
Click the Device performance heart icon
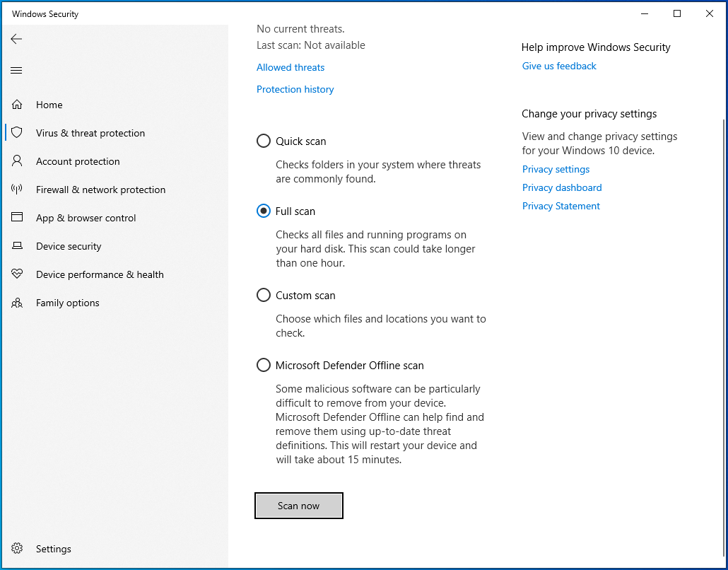tap(17, 274)
